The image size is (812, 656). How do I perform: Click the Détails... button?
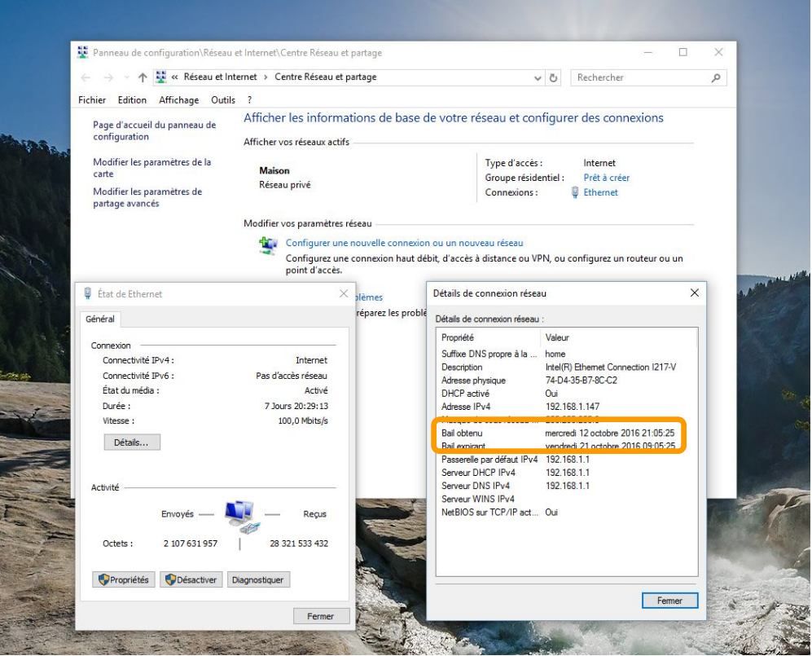tap(132, 442)
